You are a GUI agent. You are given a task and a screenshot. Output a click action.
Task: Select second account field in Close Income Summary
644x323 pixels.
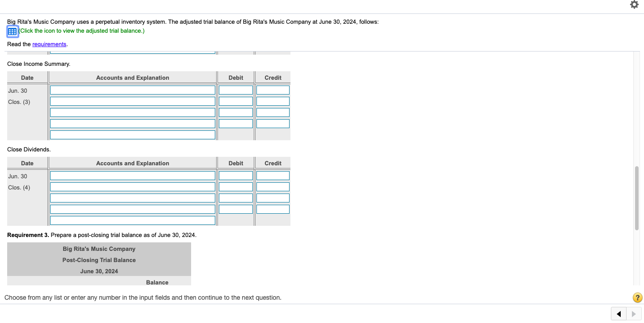point(132,101)
